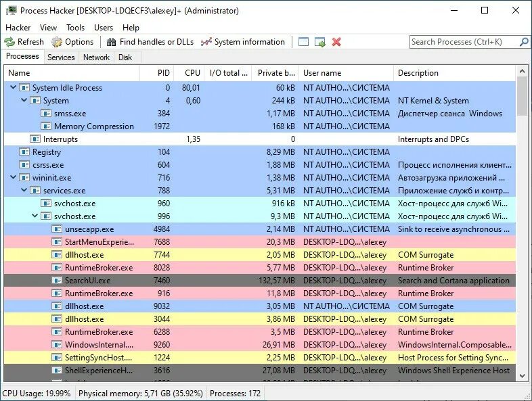
Task: Click the search magnifier icon
Action: tap(524, 42)
